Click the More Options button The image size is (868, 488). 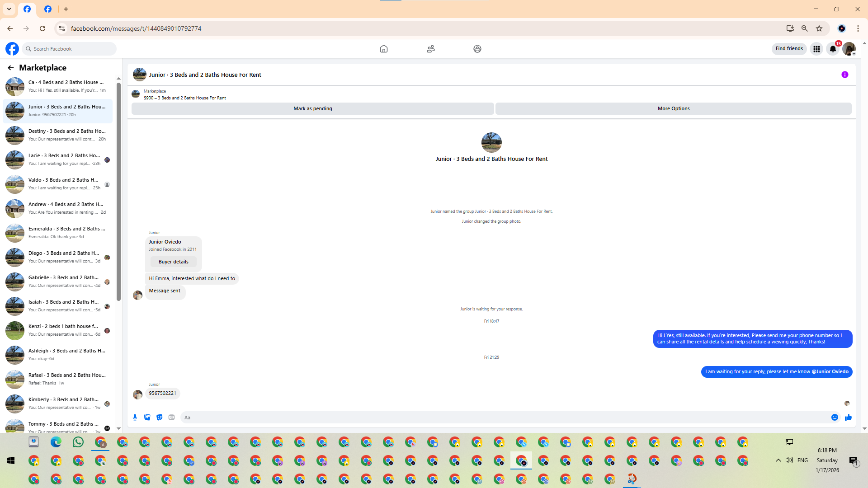673,108
